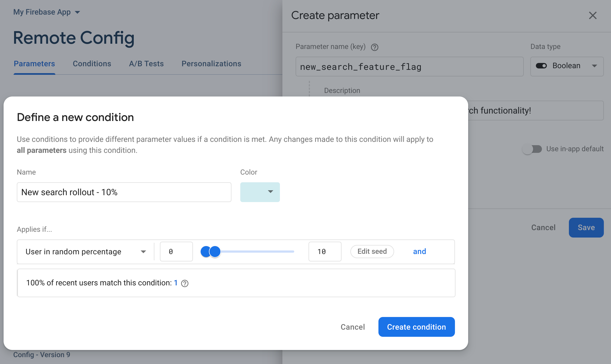
Task: Select the Conditions tab
Action: click(x=92, y=63)
